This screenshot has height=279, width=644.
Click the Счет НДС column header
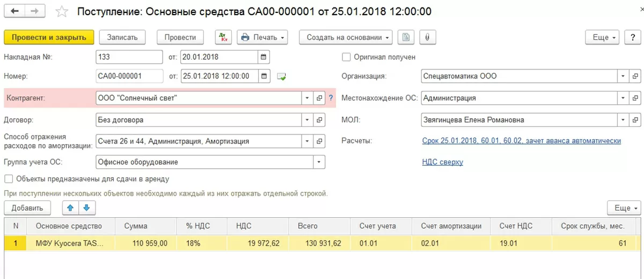522,226
